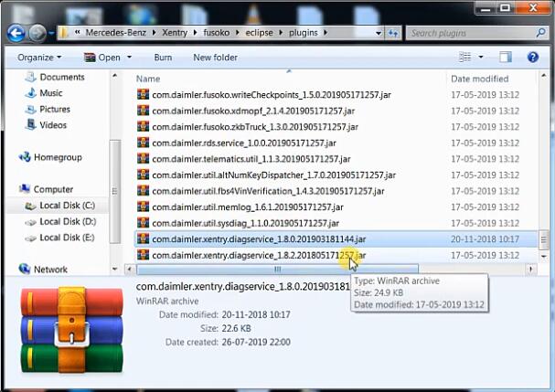Click the search magnifier icon

click(540, 33)
